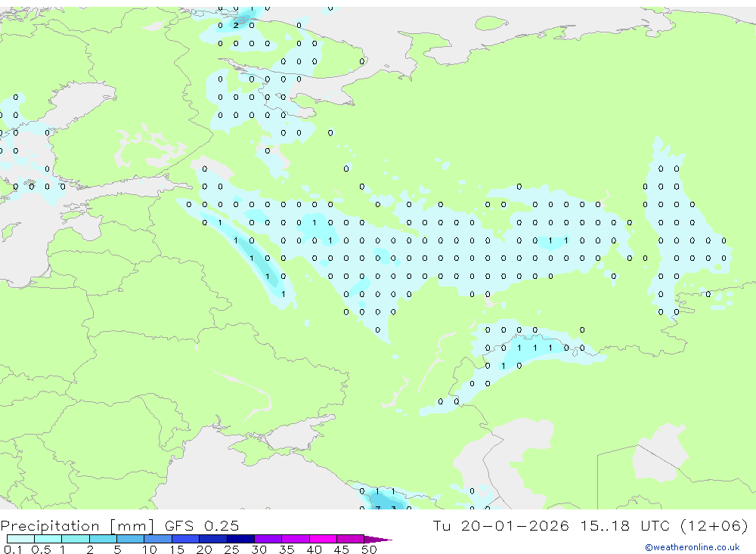Click the 'Tu' weekday text
The image size is (756, 554).
(442, 525)
